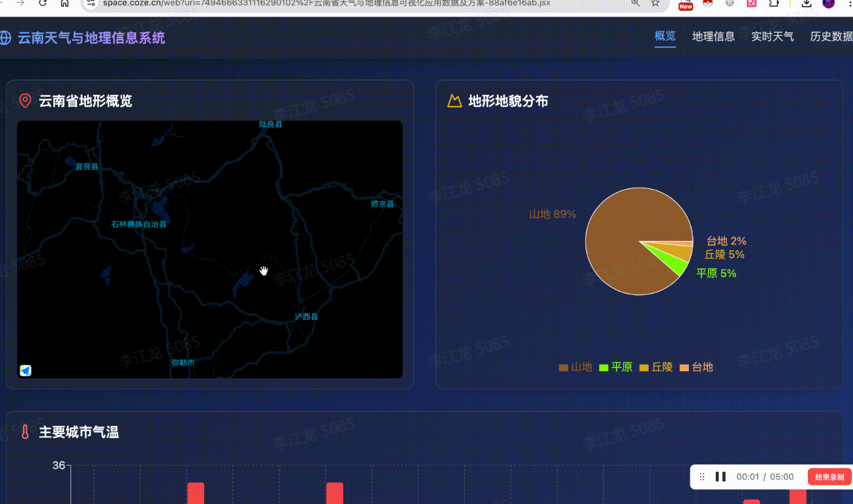The height and width of the screenshot is (504, 853).
Task: Open site information icon in address bar
Action: click(91, 3)
